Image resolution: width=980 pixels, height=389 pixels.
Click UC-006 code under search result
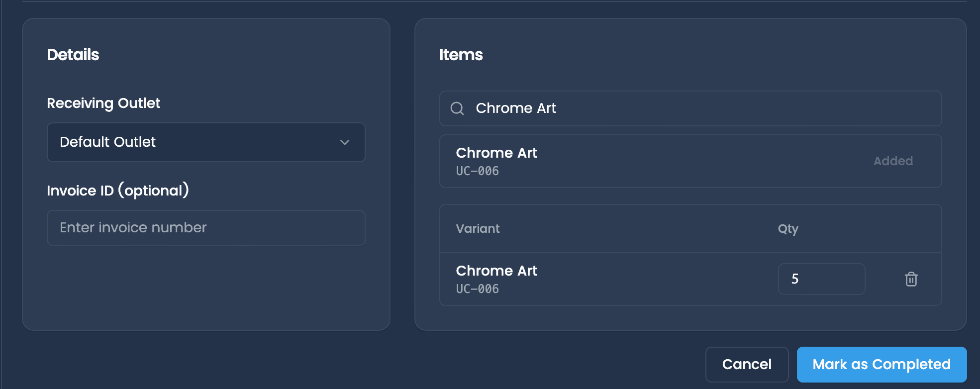(477, 171)
